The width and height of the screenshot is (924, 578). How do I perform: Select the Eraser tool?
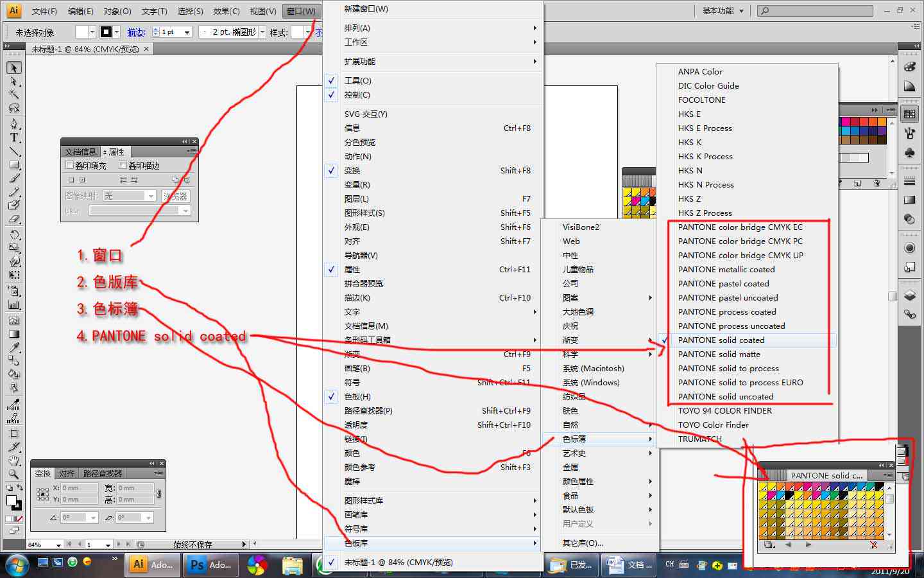[13, 219]
